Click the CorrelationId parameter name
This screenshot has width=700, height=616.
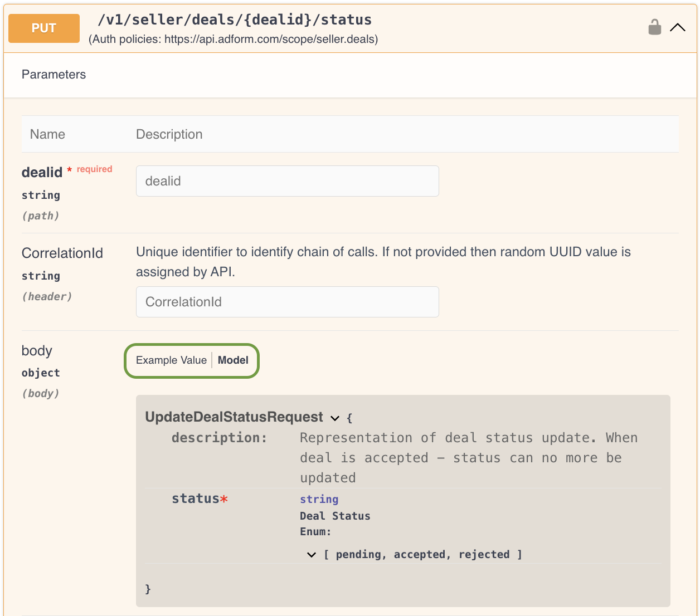(x=62, y=253)
